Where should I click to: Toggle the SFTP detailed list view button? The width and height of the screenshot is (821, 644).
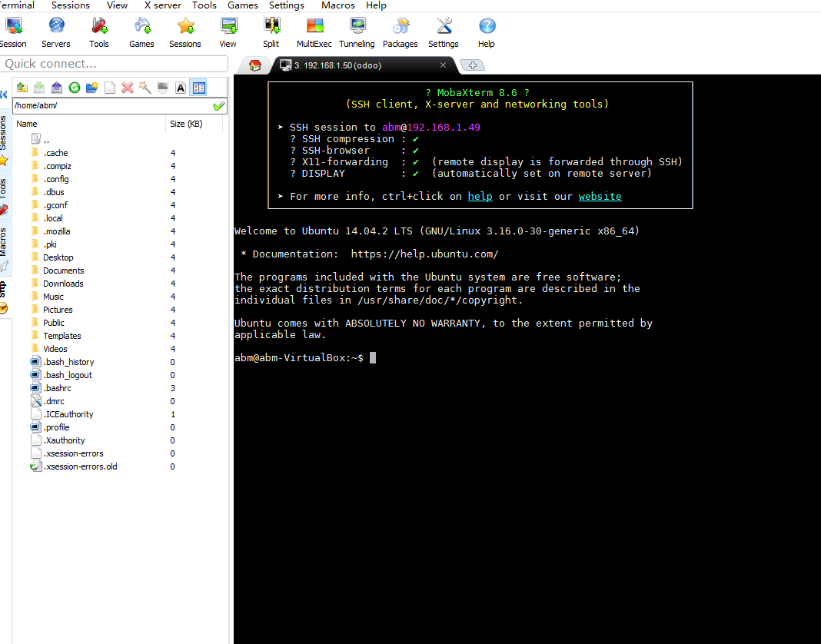point(199,88)
